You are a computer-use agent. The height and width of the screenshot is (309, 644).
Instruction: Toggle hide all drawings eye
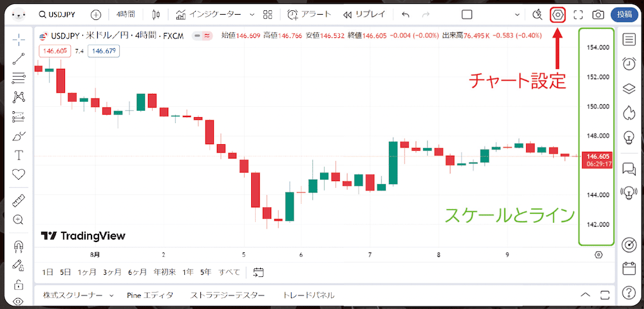19,302
